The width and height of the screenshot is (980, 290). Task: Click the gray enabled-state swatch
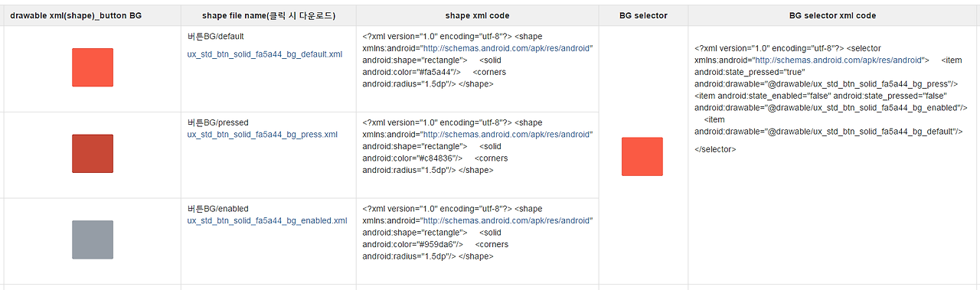tap(93, 239)
